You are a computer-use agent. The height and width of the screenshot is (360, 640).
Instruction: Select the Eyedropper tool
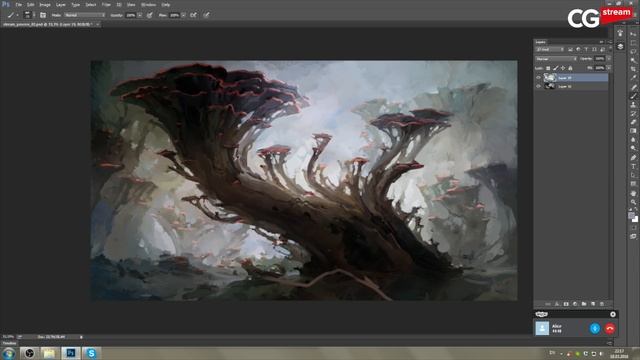[633, 77]
